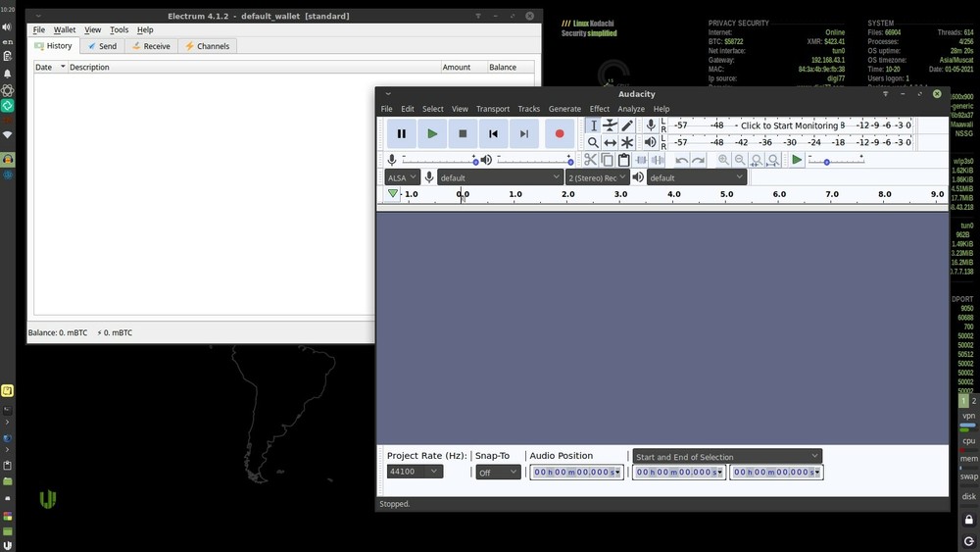Click the volume icon in system panel
This screenshot has width=980, height=552.
(x=7, y=26)
